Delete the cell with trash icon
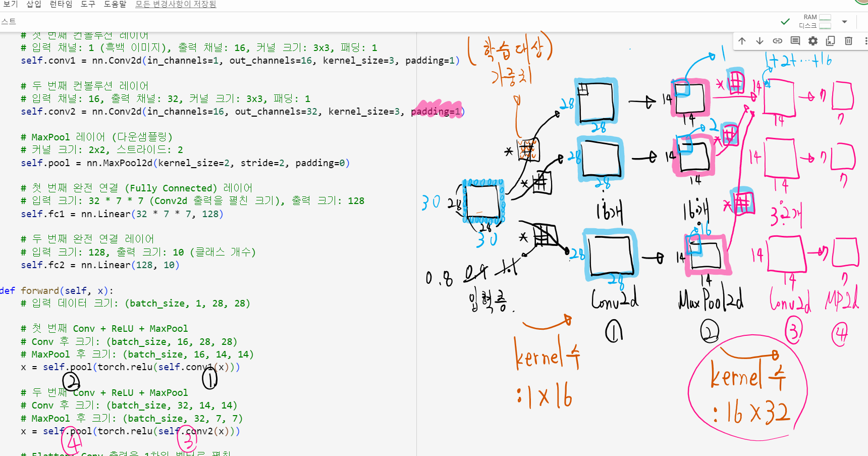The height and width of the screenshot is (456, 868). (x=848, y=41)
